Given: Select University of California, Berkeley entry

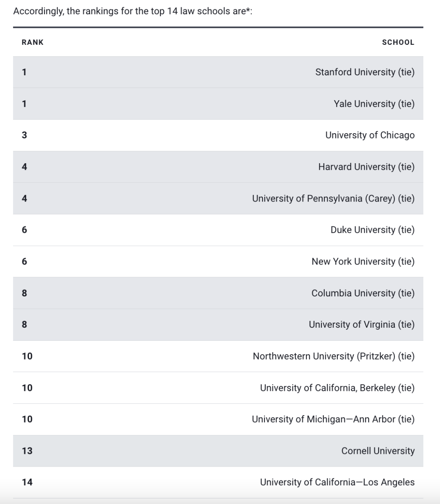Looking at the screenshot, I should click(x=337, y=388).
